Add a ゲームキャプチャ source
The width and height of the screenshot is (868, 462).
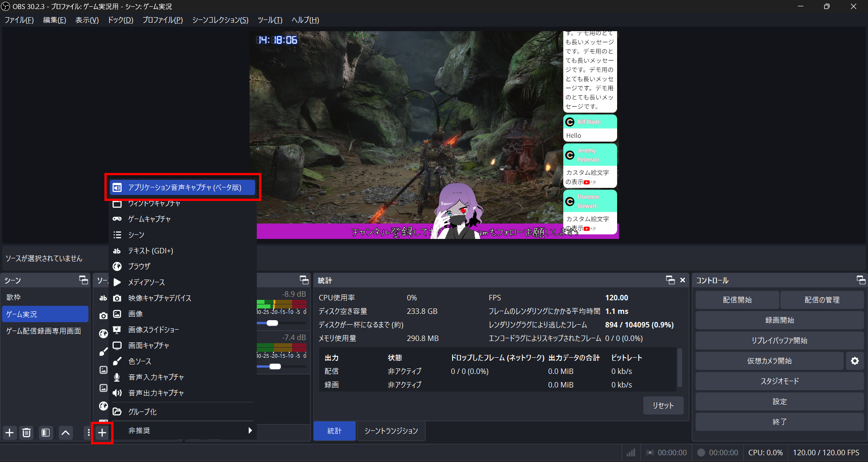coord(183,219)
